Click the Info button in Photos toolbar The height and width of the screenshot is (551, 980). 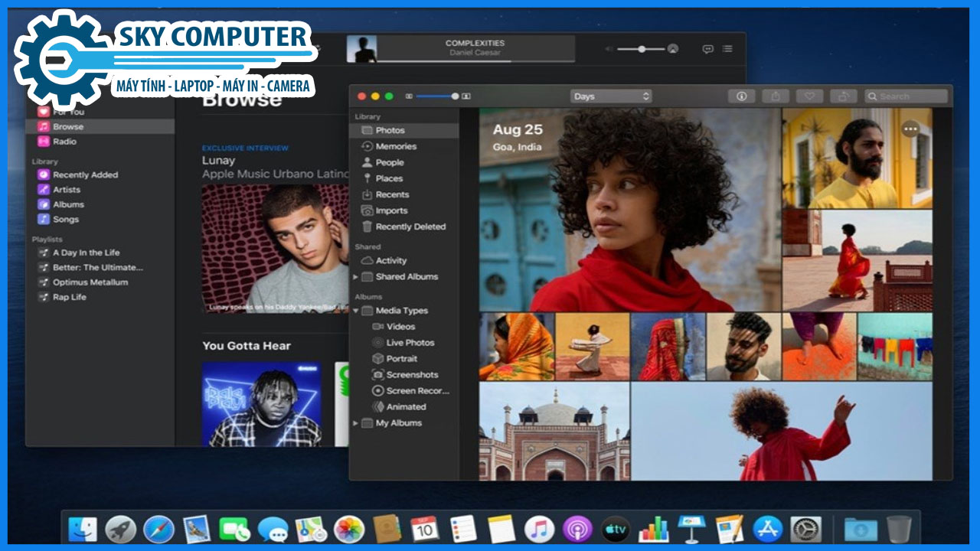tap(741, 96)
